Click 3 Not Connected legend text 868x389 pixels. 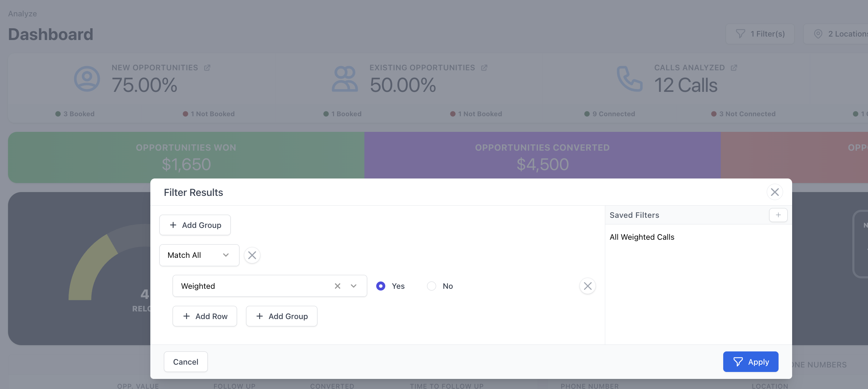tap(748, 114)
